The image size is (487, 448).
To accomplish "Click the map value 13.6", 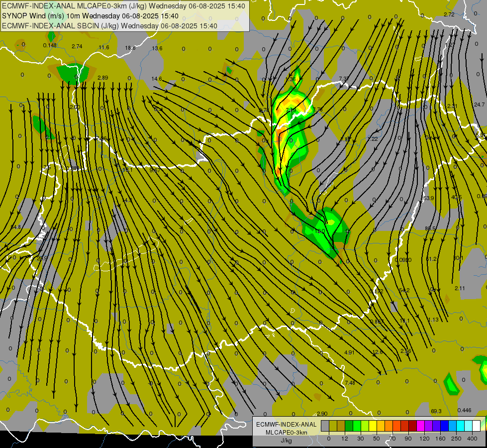I will pyautogui.click(x=157, y=48).
